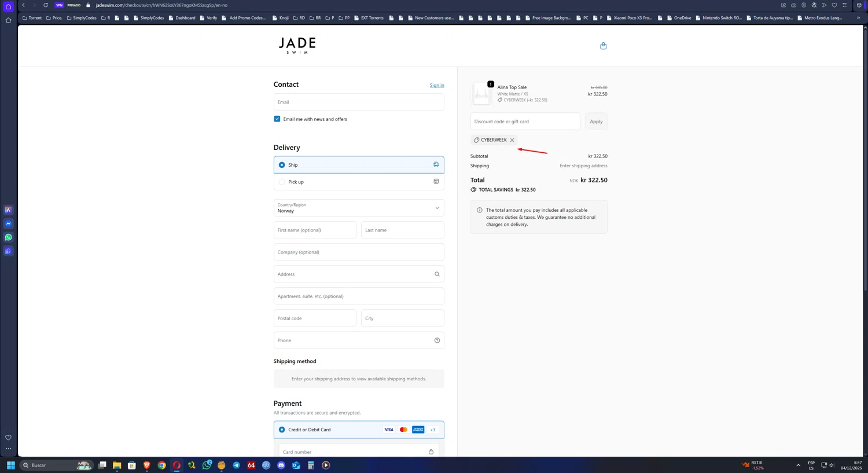The width and height of the screenshot is (868, 473).
Task: Click the Postal code field
Action: [x=315, y=318]
